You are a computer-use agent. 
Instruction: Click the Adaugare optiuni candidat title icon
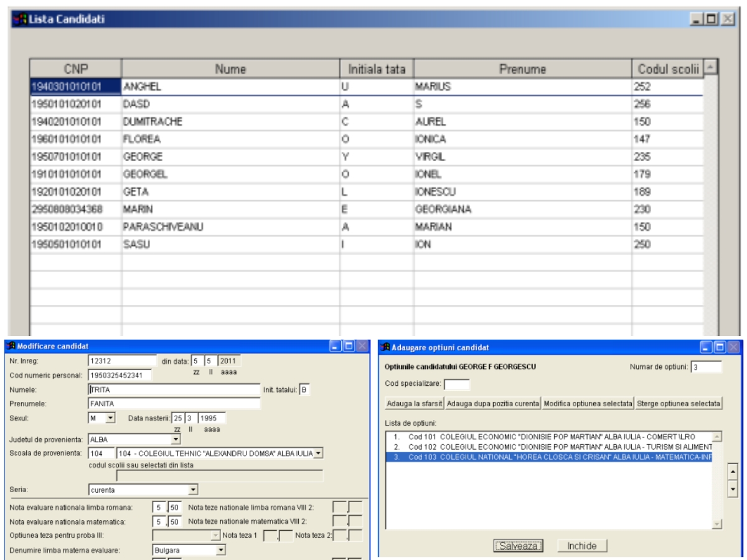coord(385,347)
